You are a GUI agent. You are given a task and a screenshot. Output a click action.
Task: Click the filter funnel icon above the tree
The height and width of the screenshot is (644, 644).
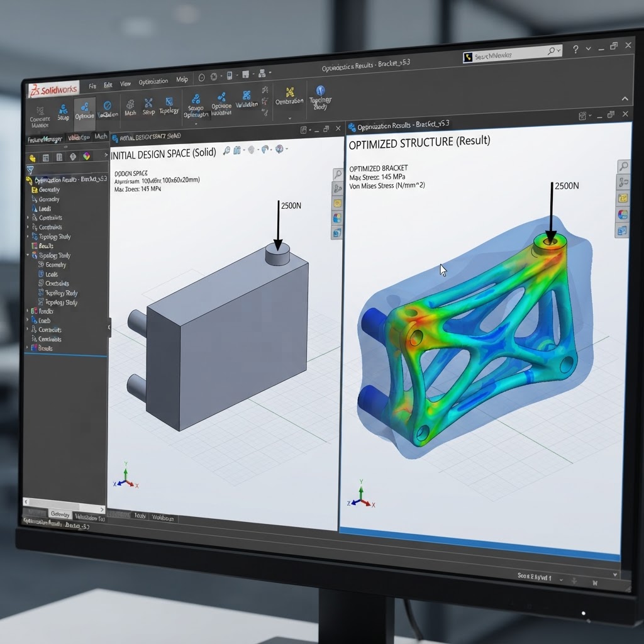30,169
